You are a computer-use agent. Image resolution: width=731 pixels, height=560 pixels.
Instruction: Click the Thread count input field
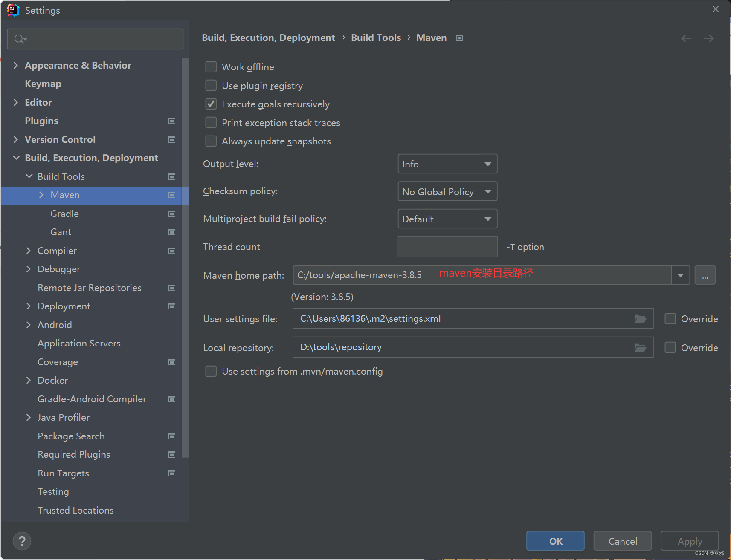pyautogui.click(x=447, y=247)
